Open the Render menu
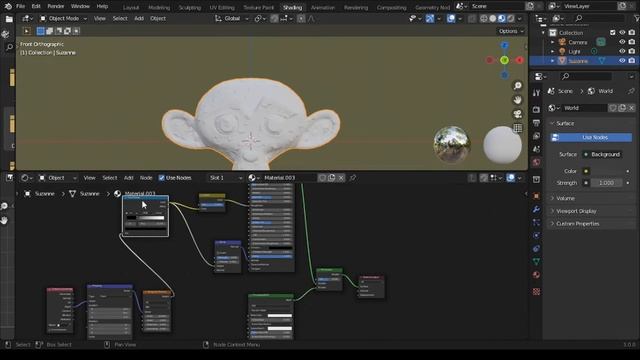The height and width of the screenshot is (360, 640). 56,6
